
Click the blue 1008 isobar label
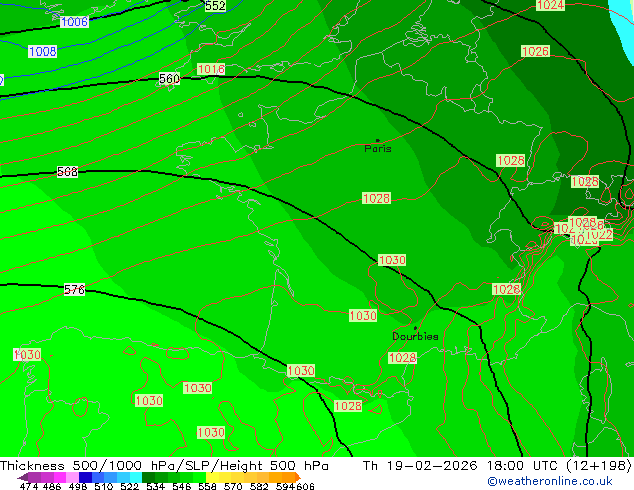pos(42,52)
